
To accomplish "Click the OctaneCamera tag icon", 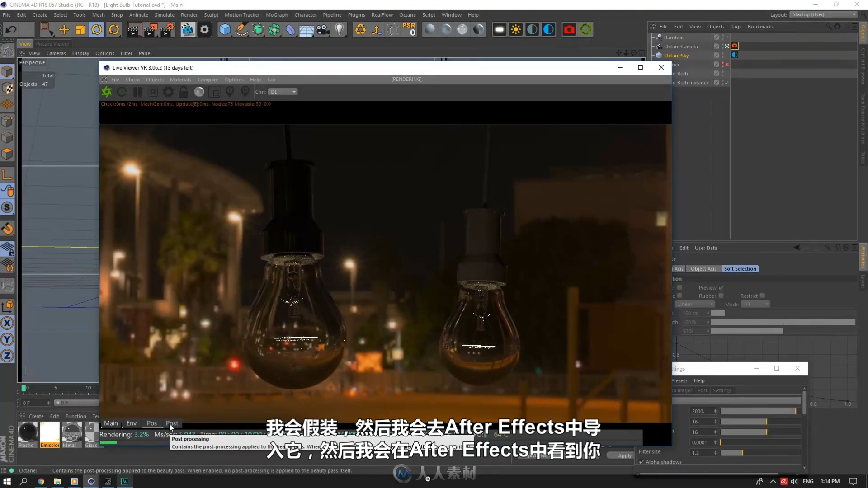I will (x=735, y=46).
